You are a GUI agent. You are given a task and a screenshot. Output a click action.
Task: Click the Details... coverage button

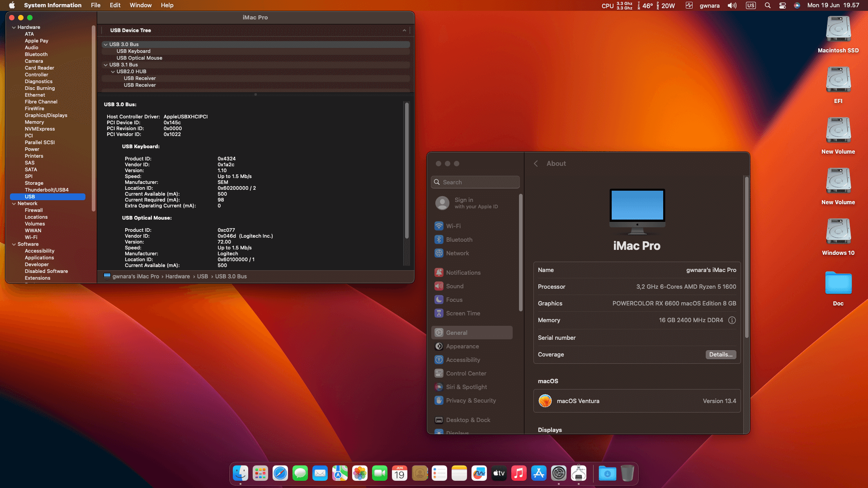pyautogui.click(x=720, y=355)
